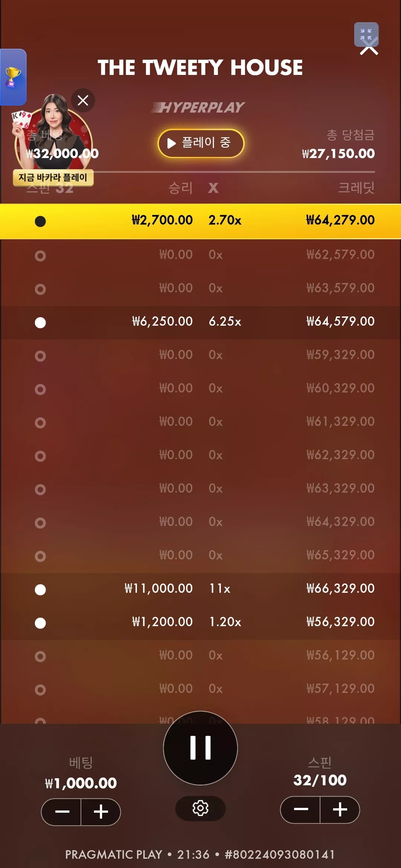Select the 11x win row dot
401x868 pixels.
tap(40, 590)
